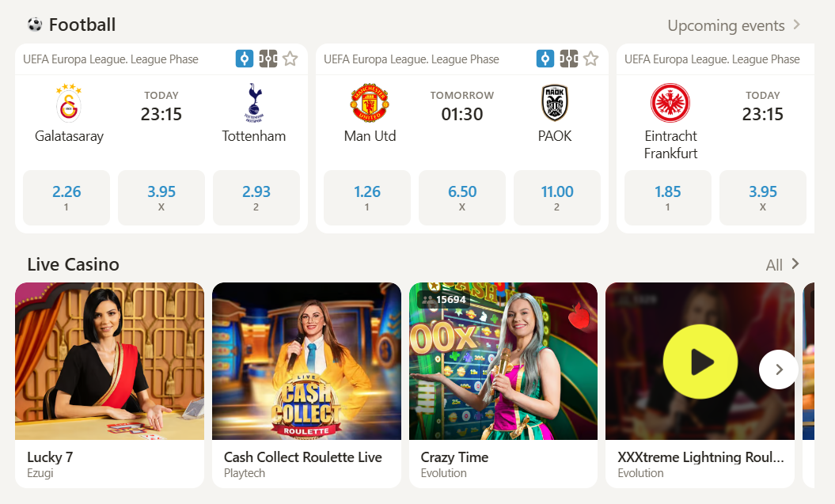Open live tracker icon for Man Utd match
The width and height of the screenshot is (835, 504).
click(x=545, y=59)
